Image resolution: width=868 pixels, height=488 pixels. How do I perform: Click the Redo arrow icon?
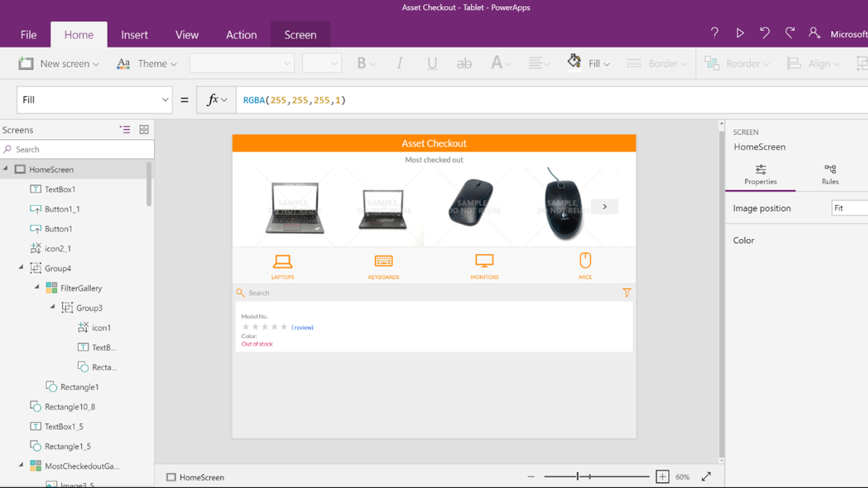789,33
